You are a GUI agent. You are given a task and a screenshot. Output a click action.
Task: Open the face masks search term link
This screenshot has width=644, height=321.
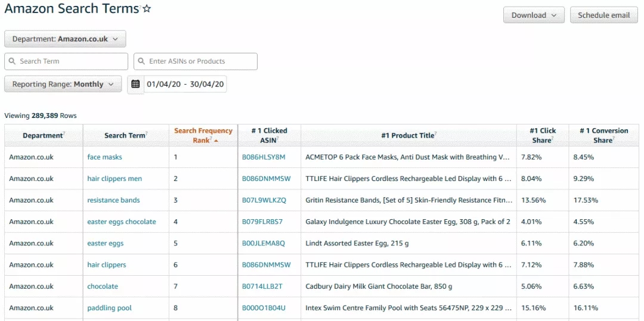click(x=104, y=157)
